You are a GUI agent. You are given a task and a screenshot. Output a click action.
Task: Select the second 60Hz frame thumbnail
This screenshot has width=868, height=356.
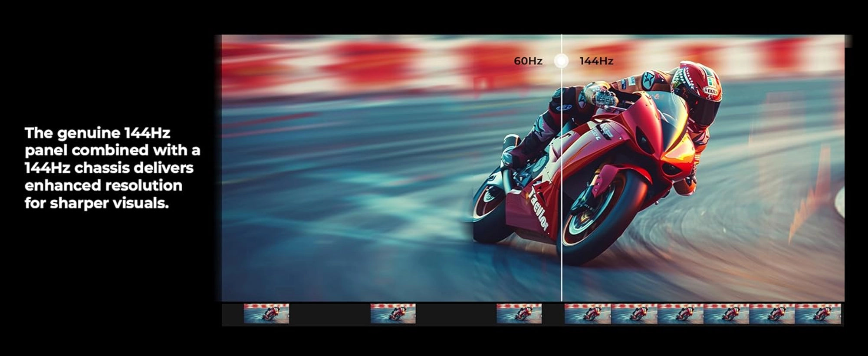(x=393, y=313)
